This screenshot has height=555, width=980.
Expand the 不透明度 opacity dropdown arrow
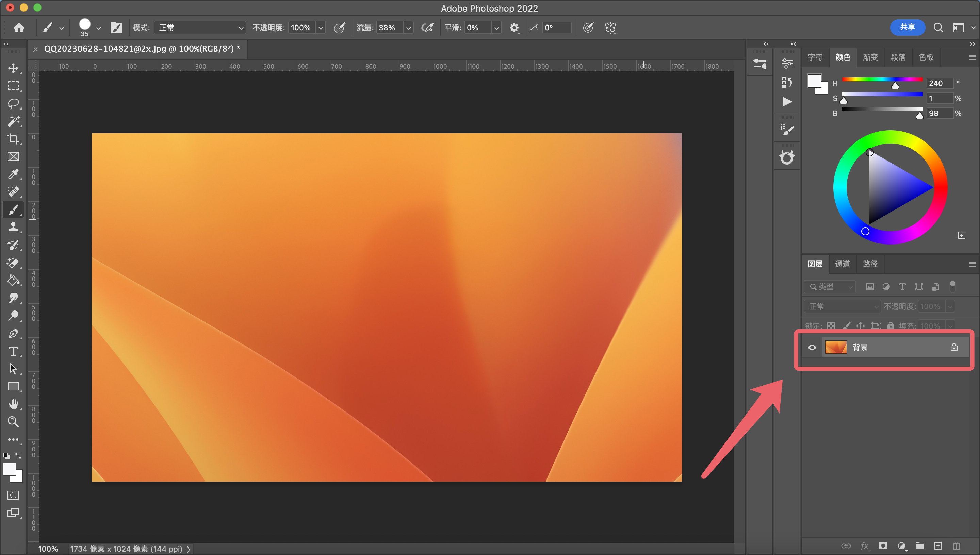coord(321,28)
